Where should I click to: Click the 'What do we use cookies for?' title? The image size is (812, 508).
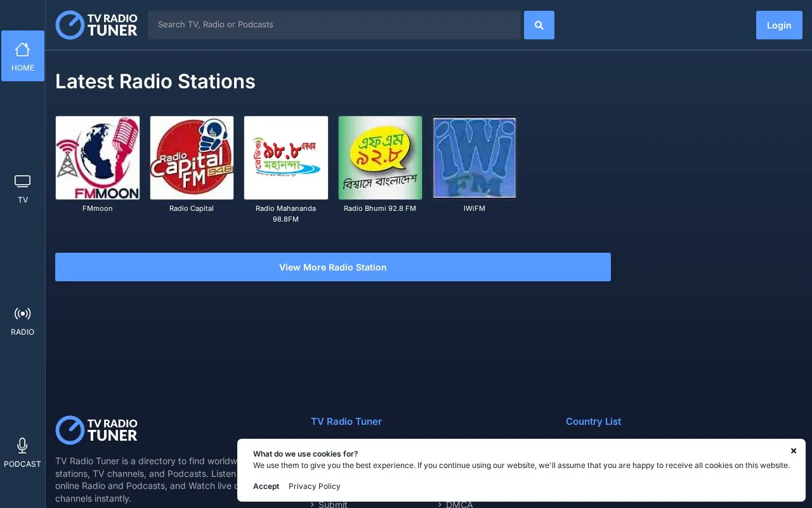point(306,454)
